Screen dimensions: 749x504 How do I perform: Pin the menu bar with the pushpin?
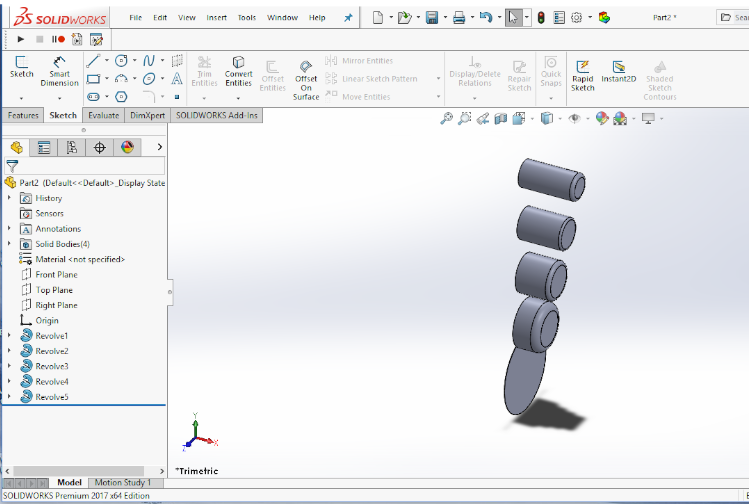pos(348,17)
